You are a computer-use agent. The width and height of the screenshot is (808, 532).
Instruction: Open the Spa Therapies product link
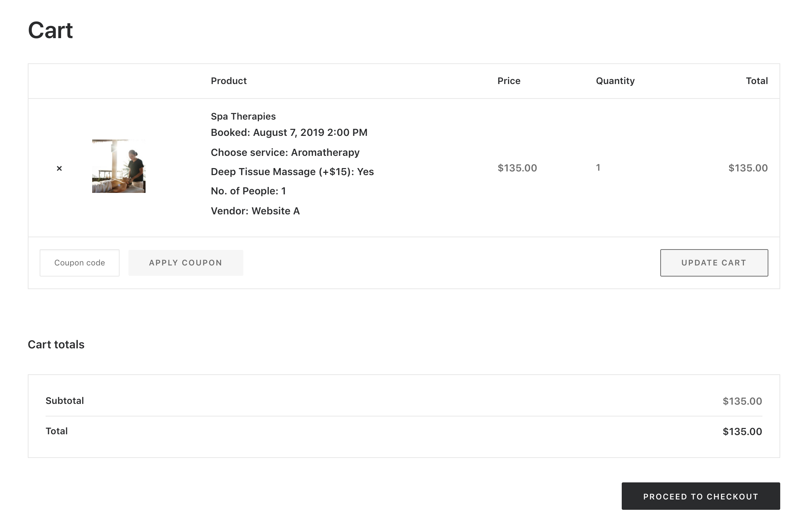(x=243, y=116)
